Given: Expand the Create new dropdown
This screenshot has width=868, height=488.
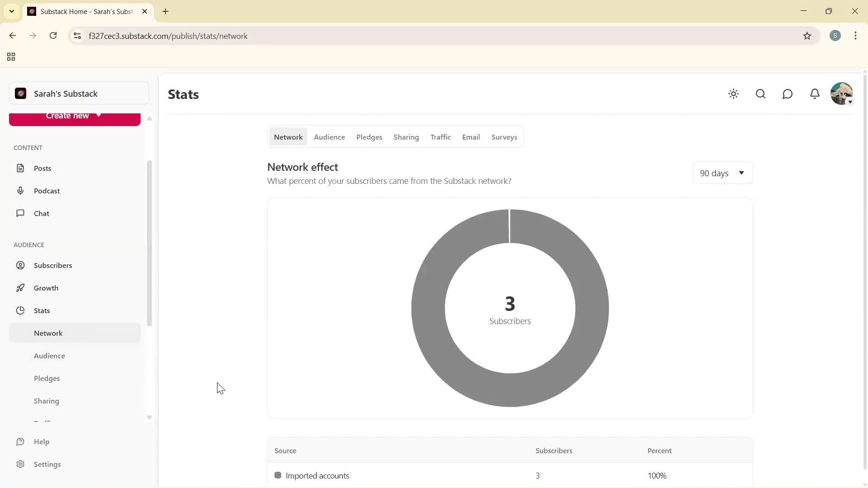Looking at the screenshot, I should click(x=74, y=117).
